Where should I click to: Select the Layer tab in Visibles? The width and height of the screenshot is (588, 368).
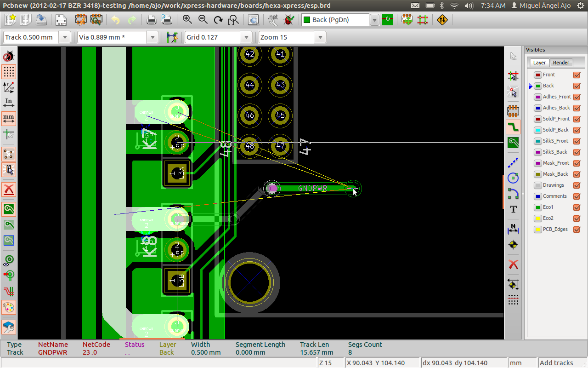[x=539, y=63]
